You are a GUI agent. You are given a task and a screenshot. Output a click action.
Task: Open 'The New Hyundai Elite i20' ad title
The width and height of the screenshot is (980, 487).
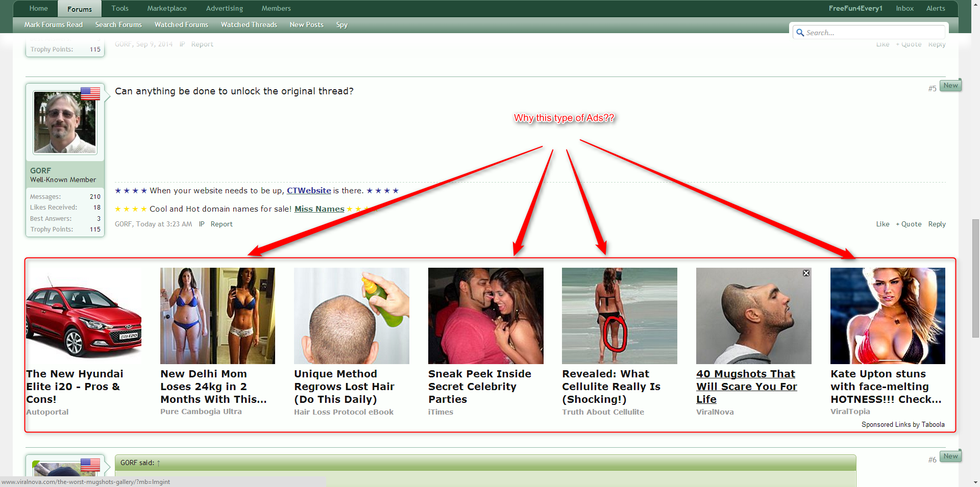click(x=75, y=387)
